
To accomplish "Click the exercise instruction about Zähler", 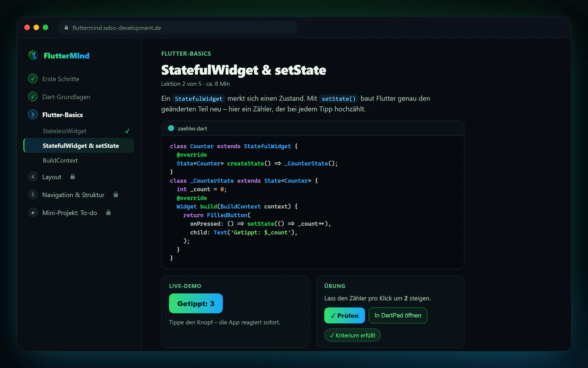I will point(377,298).
